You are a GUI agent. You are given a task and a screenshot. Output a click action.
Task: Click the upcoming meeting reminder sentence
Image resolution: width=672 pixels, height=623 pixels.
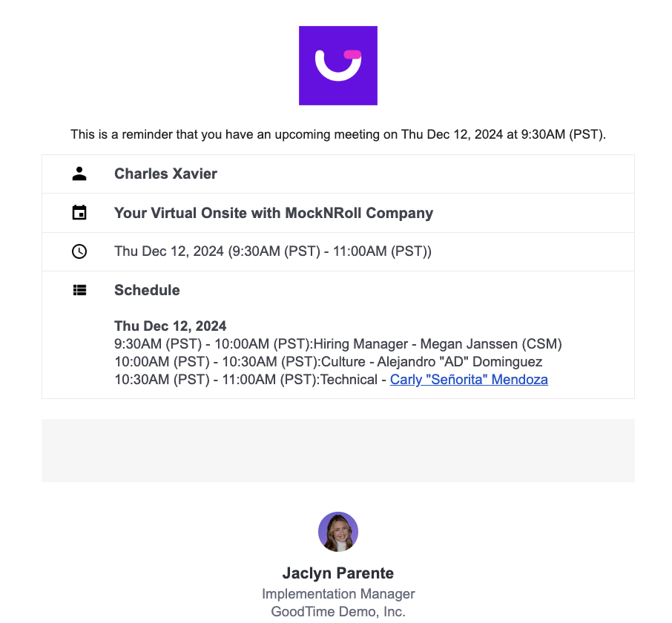[x=337, y=134]
